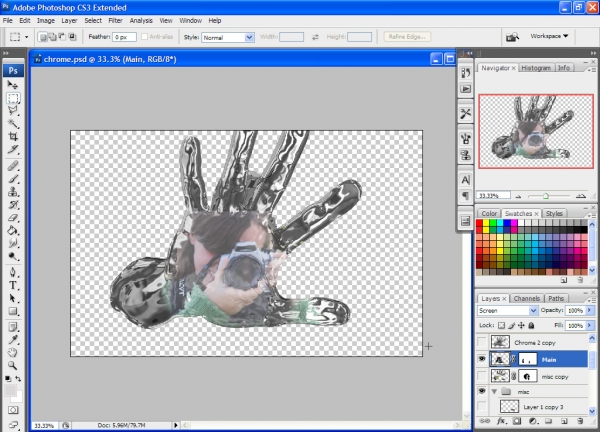Switch to the Histogram tab
The height and width of the screenshot is (432, 600).
coord(536,68)
